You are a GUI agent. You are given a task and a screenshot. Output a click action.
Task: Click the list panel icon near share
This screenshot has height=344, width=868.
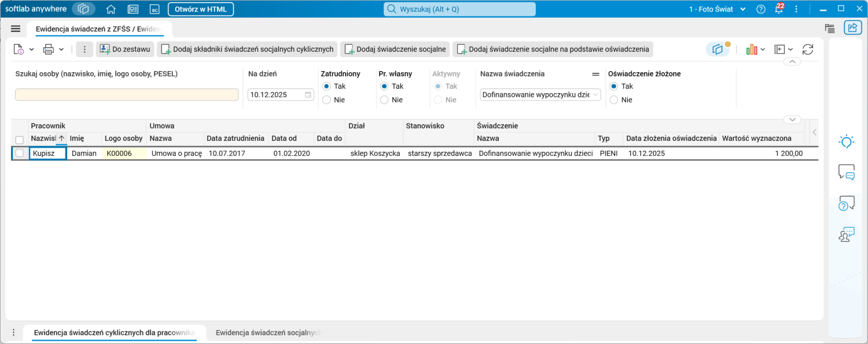[830, 29]
